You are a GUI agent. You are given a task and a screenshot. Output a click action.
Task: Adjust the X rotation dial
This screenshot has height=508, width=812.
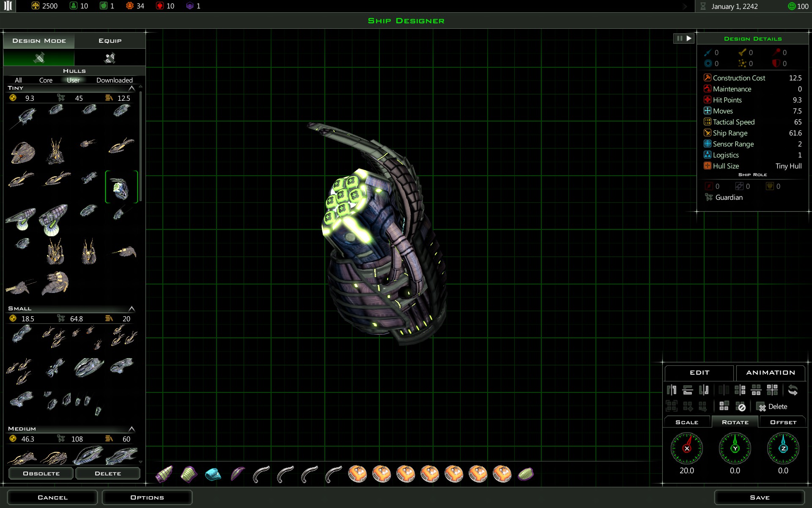[687, 448]
